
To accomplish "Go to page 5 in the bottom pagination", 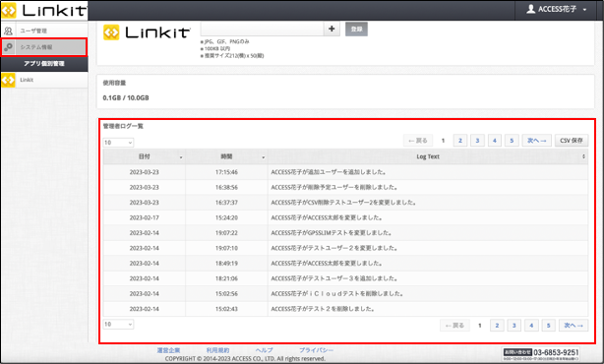I will coord(548,326).
